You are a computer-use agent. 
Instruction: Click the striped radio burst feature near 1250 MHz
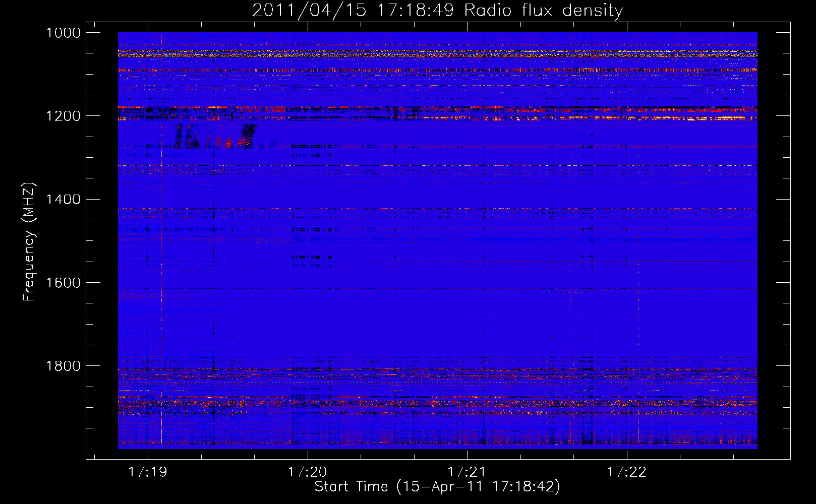click(217, 137)
